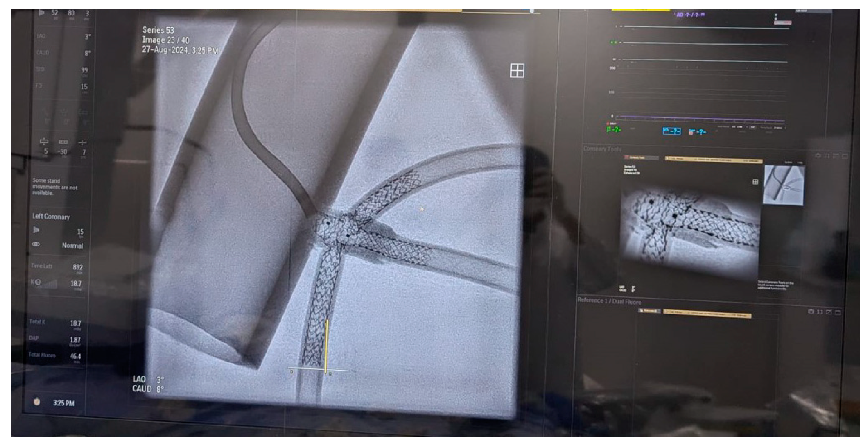
Task: Click the grid layout icon on main fluoro image
Action: 517,71
